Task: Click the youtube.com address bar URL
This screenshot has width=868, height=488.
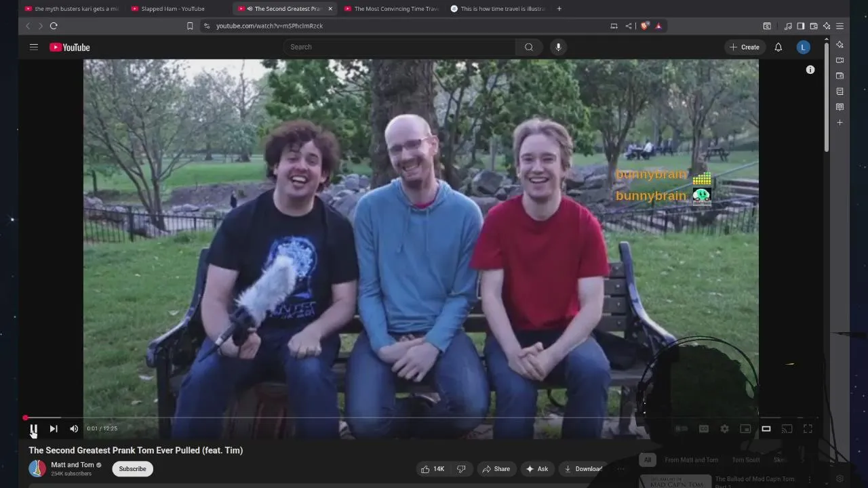Action: point(269,26)
